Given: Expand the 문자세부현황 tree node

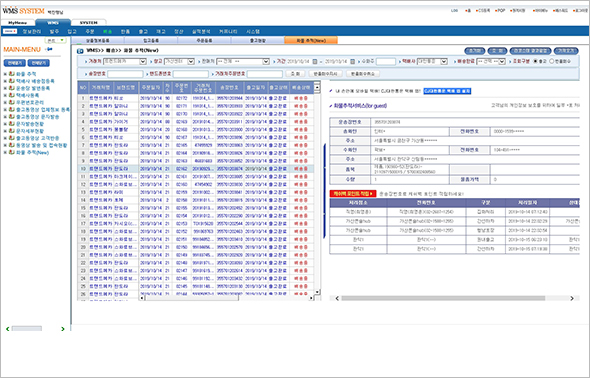Looking at the screenshot, I should point(5,131).
